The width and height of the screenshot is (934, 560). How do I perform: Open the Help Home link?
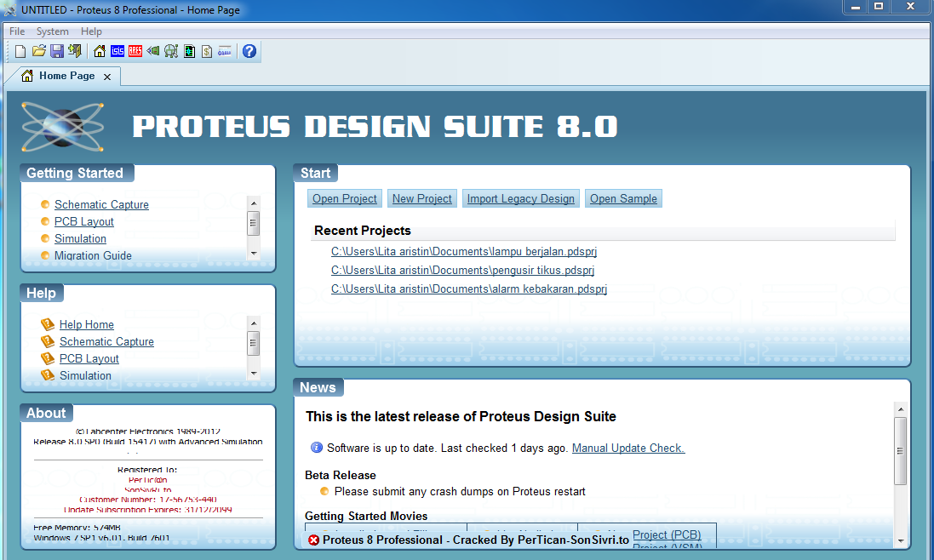point(86,324)
